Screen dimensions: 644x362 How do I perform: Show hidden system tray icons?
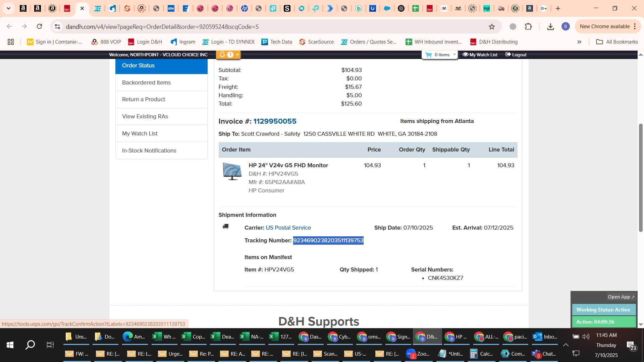[566, 345]
